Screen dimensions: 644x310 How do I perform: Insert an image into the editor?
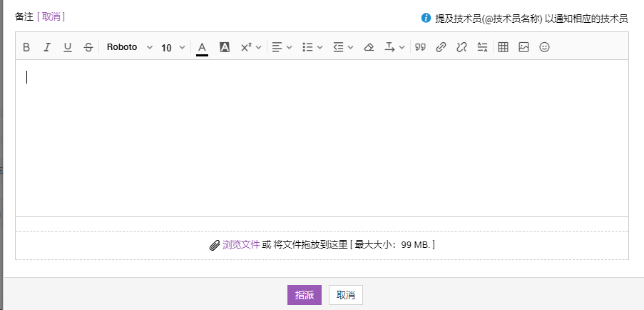point(523,47)
